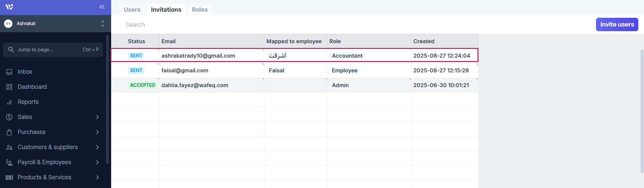Image resolution: width=644 pixels, height=188 pixels.
Task: Click the Wafeq logo icon
Action: pos(9,7)
